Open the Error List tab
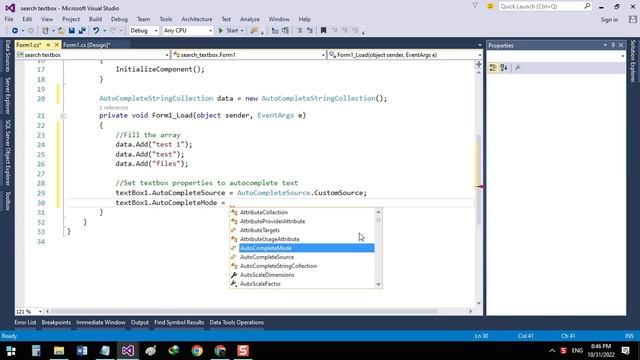This screenshot has height=360, width=640. point(25,322)
